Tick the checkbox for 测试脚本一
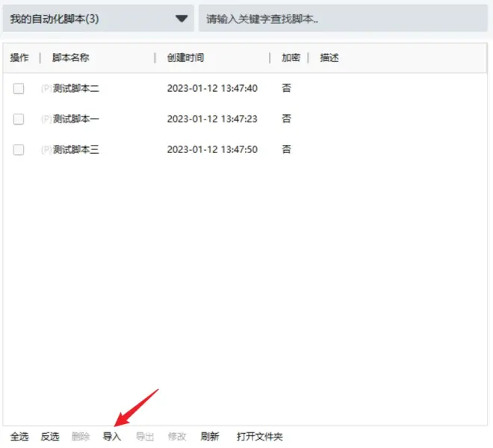This screenshot has height=448, width=493. pos(19,119)
